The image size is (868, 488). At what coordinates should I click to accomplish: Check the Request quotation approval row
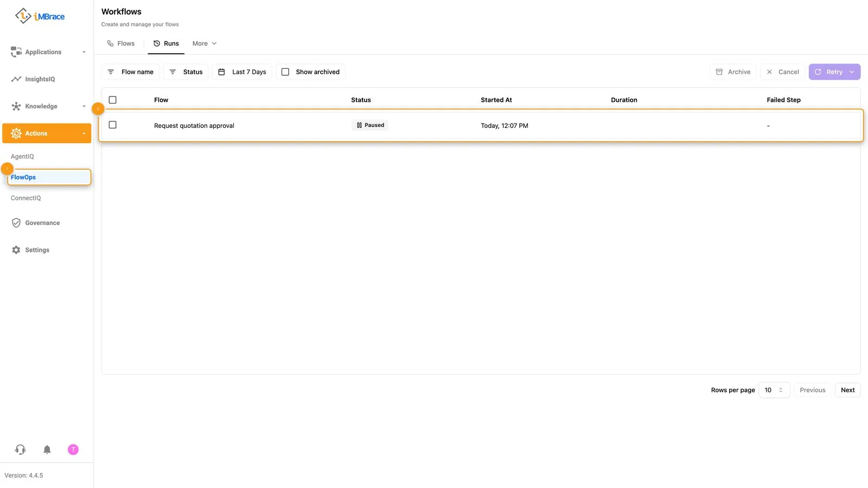pyautogui.click(x=113, y=125)
